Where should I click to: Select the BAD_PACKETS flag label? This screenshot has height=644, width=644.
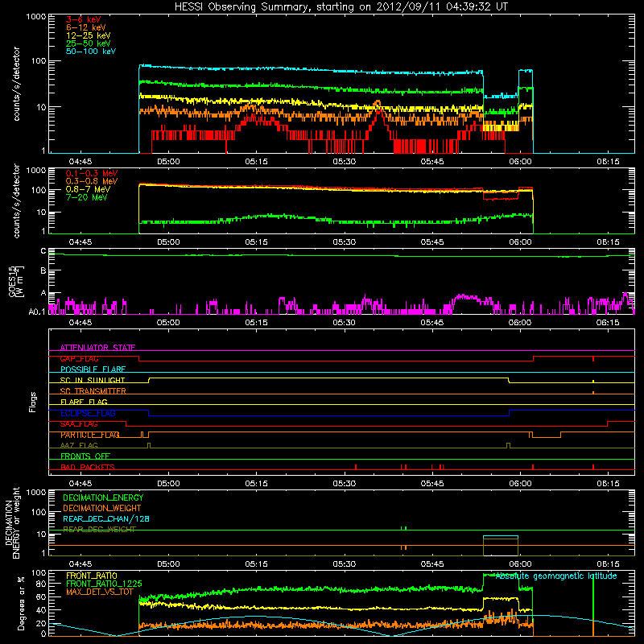(88, 467)
